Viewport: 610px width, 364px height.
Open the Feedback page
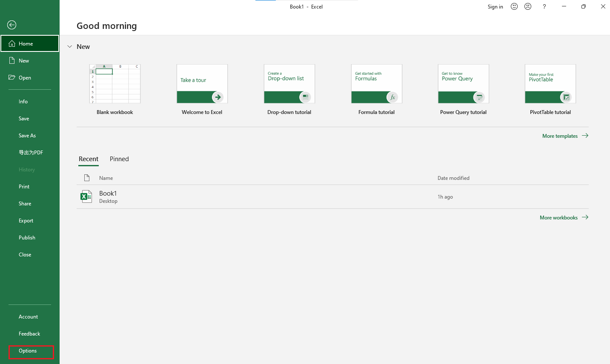[30, 334]
